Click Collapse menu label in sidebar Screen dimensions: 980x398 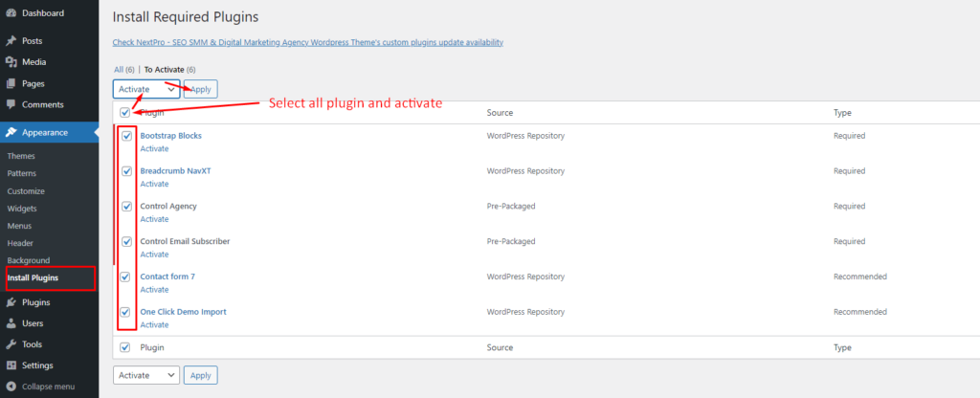48,387
